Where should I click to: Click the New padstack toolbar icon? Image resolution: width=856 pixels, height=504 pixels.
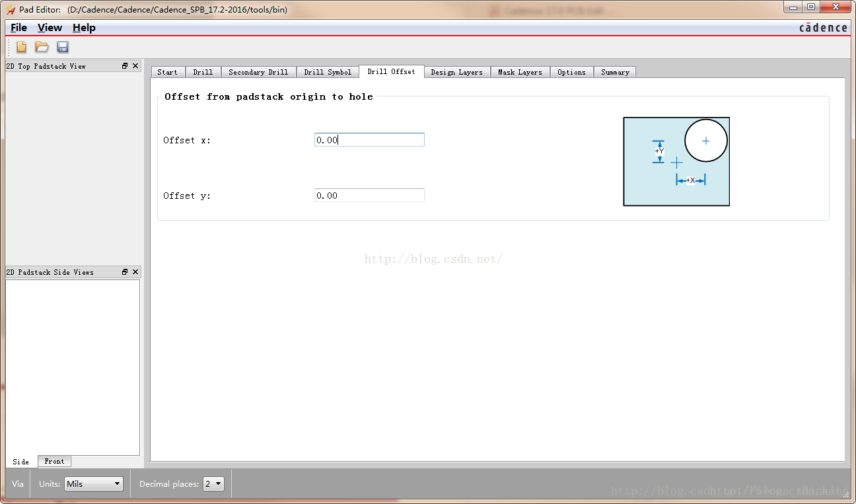22,47
